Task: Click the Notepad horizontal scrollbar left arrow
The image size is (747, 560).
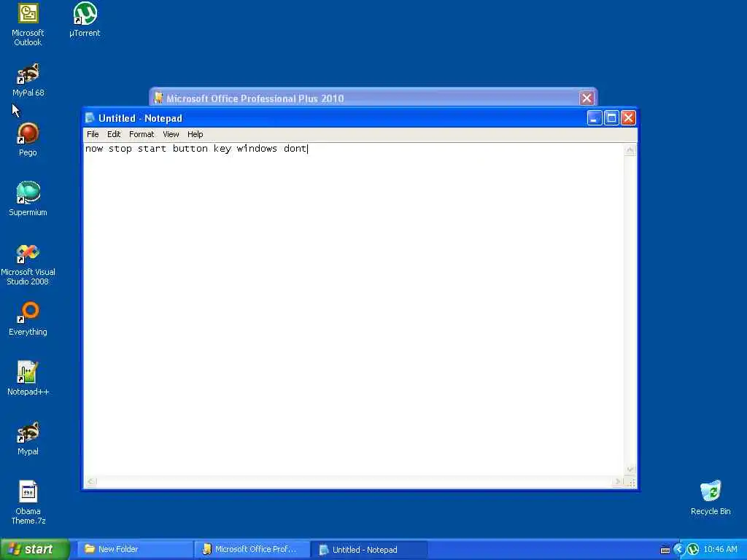Action: (91, 482)
